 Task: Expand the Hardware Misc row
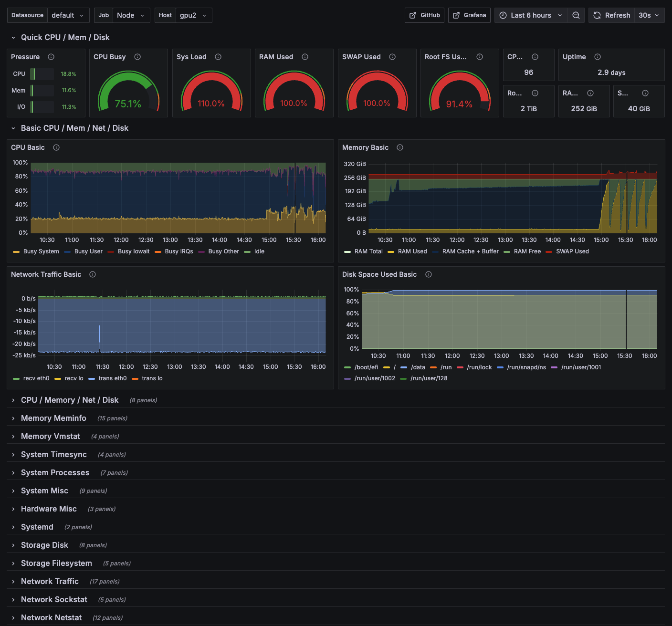tap(49, 509)
